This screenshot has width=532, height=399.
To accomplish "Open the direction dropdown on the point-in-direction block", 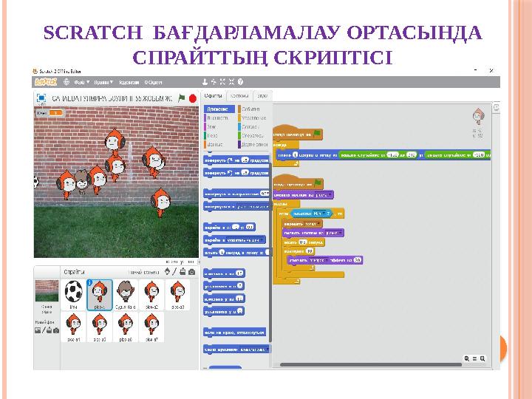I will coord(265,194).
